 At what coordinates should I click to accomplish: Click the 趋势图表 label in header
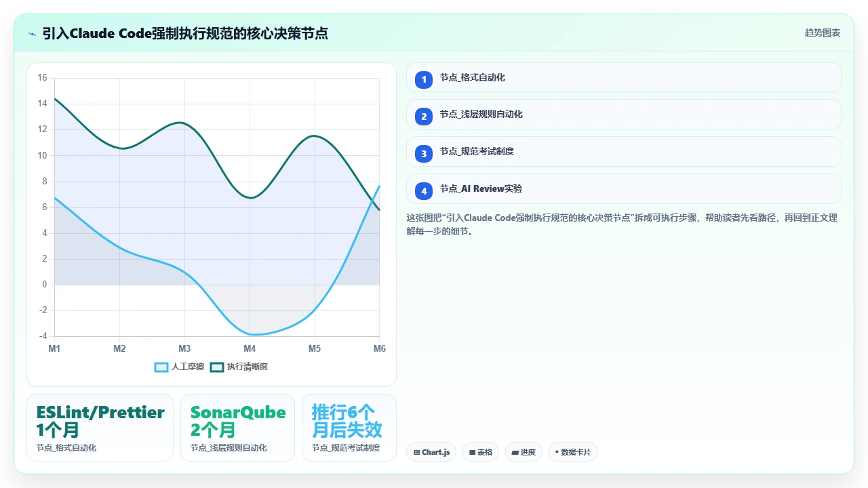pos(823,33)
